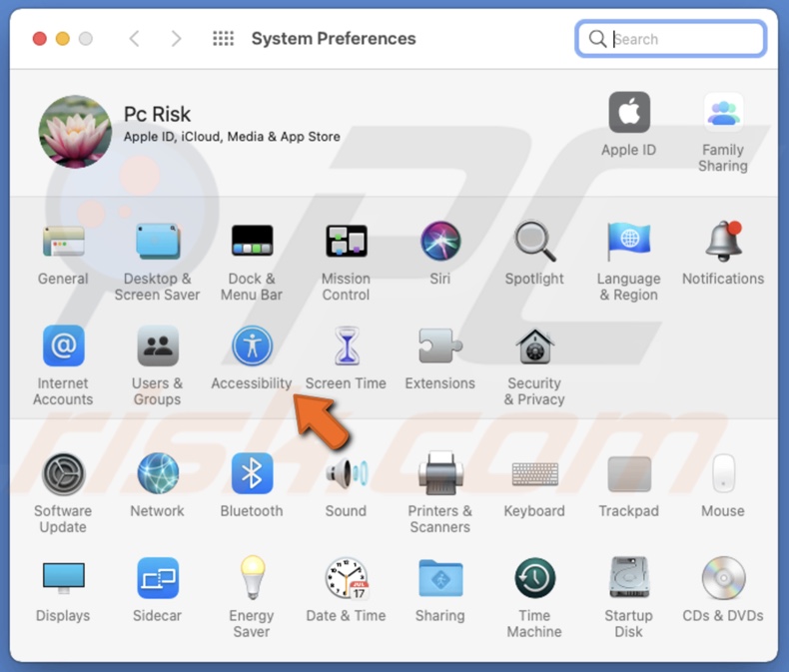Open Family Sharing settings

click(x=723, y=113)
